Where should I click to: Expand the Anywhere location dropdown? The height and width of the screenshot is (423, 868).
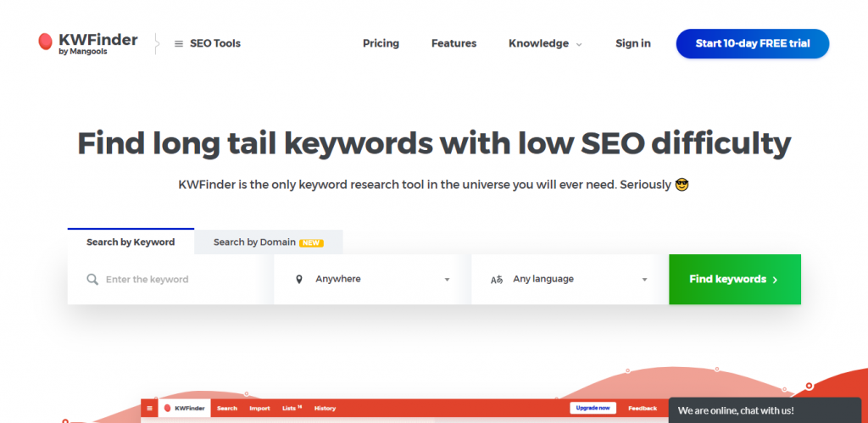[x=372, y=279]
